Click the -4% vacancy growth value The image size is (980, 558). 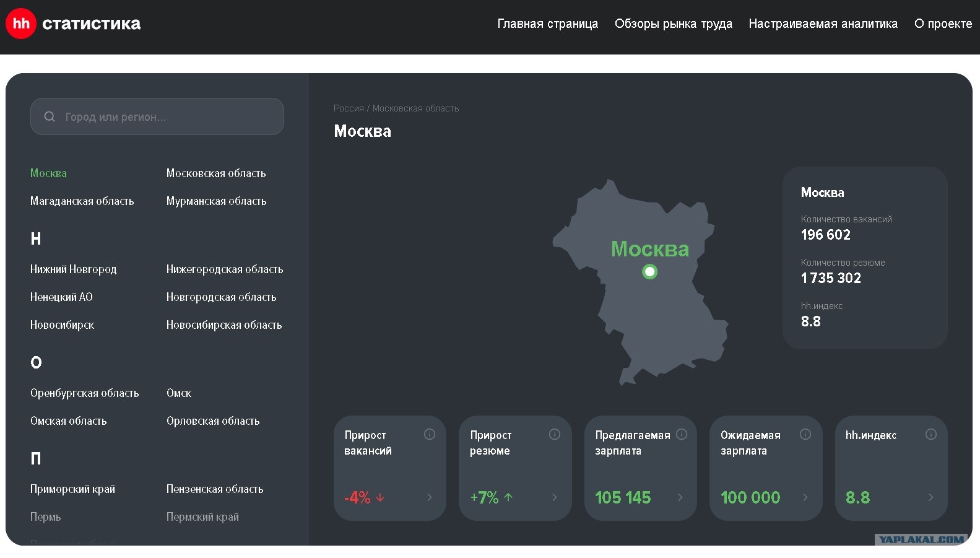click(357, 497)
